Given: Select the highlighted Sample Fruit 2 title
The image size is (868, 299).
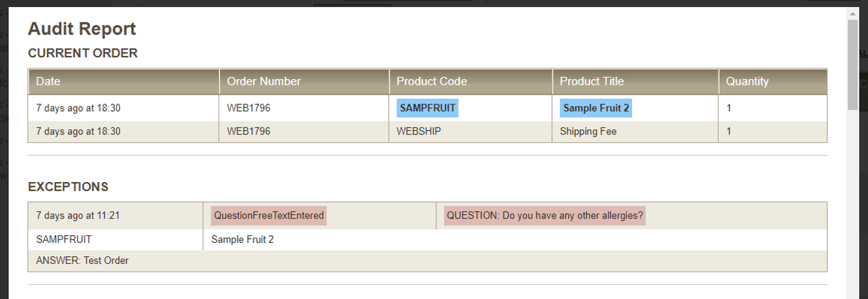Looking at the screenshot, I should 596,109.
